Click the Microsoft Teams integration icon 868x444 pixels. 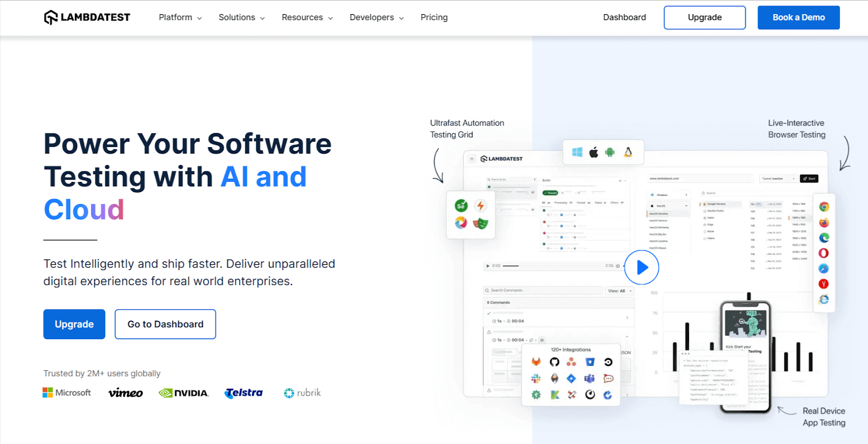click(x=590, y=378)
